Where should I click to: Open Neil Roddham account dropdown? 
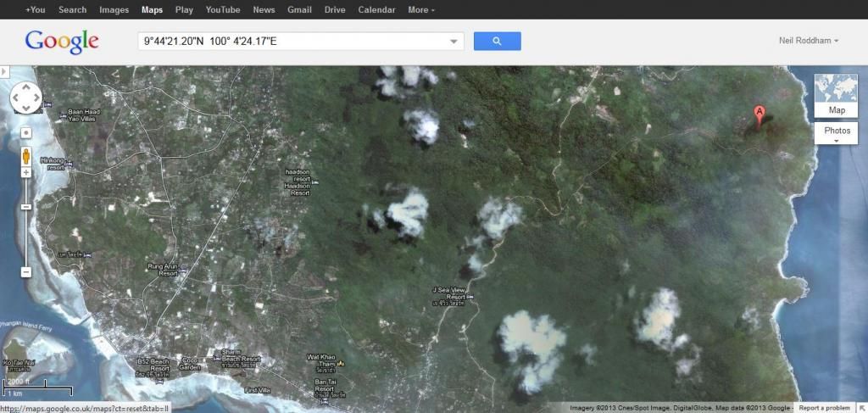click(x=808, y=41)
